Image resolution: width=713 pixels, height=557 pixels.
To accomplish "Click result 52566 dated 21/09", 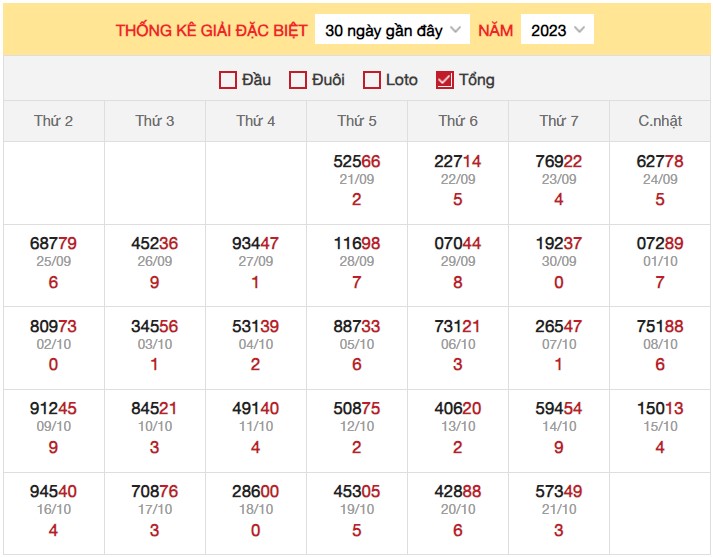I will 357,161.
